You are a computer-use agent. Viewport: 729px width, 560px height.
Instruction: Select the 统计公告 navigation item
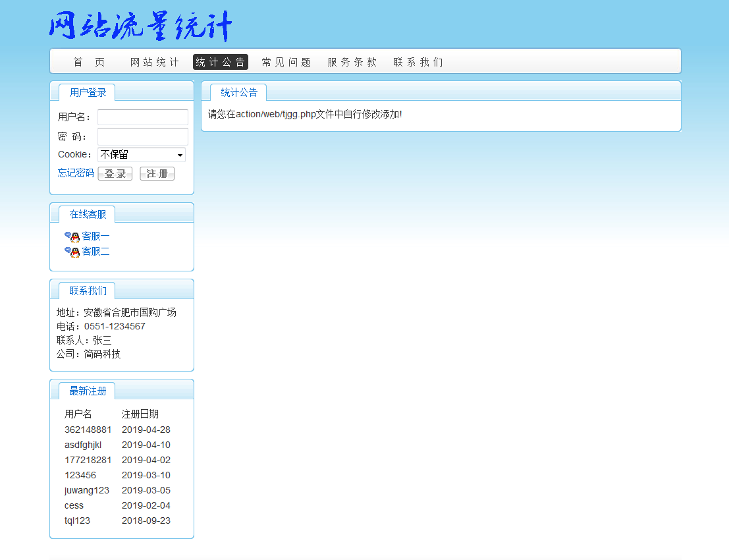click(221, 62)
